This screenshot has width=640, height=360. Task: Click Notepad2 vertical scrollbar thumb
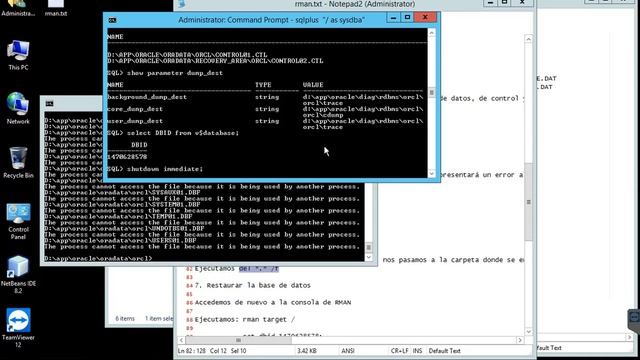(529, 202)
